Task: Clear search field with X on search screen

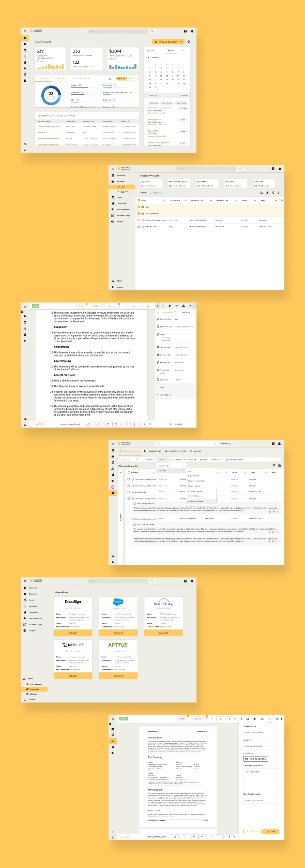Action: click(215, 444)
